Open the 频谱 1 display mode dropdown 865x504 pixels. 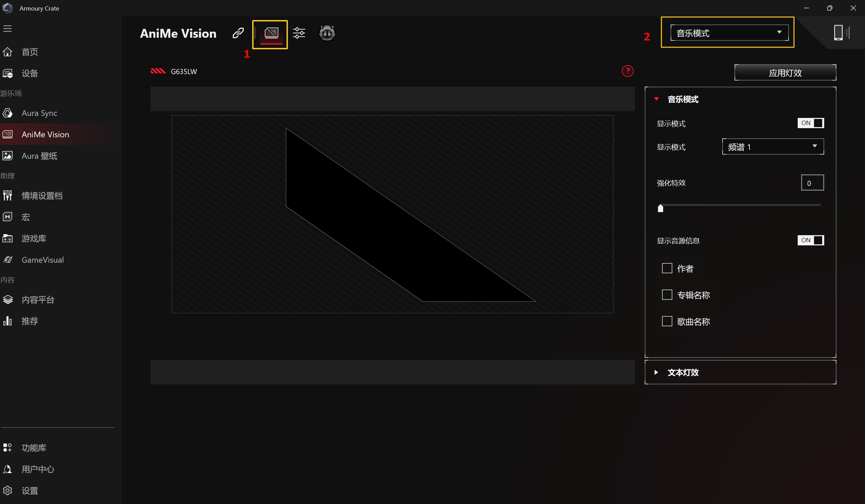coord(773,146)
